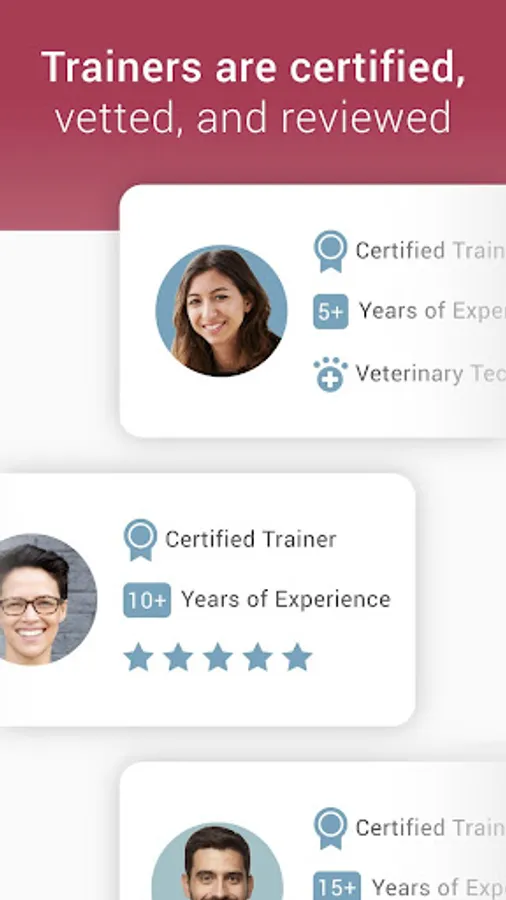Click the "Veterinary Tec" label text
The image size is (506, 900).
[430, 374]
